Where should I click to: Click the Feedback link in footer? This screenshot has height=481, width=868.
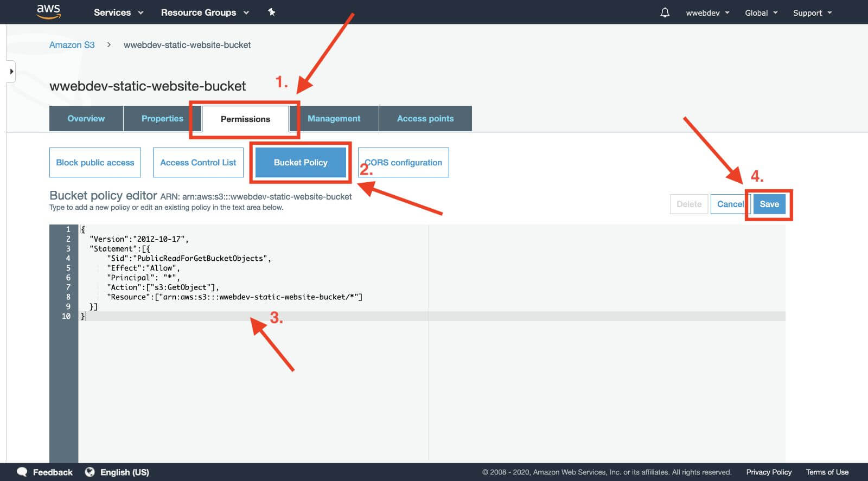click(x=53, y=472)
